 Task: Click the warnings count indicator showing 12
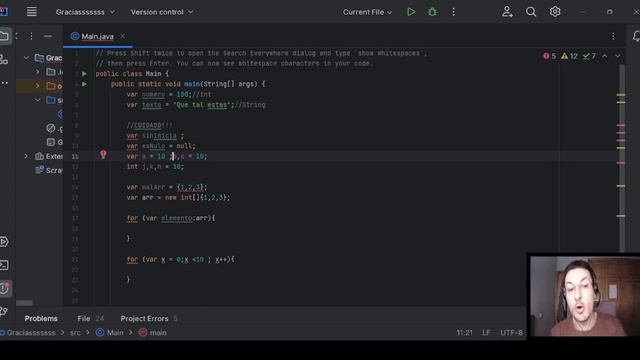[x=569, y=56]
